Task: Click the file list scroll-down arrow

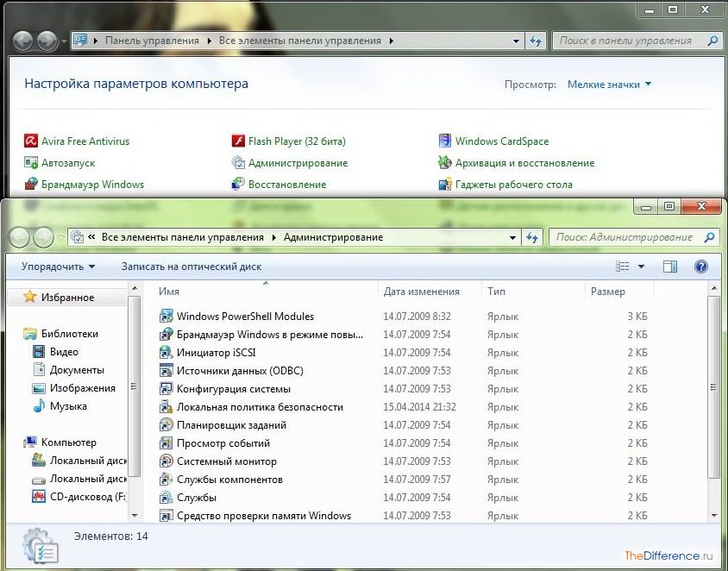Action: (x=714, y=515)
